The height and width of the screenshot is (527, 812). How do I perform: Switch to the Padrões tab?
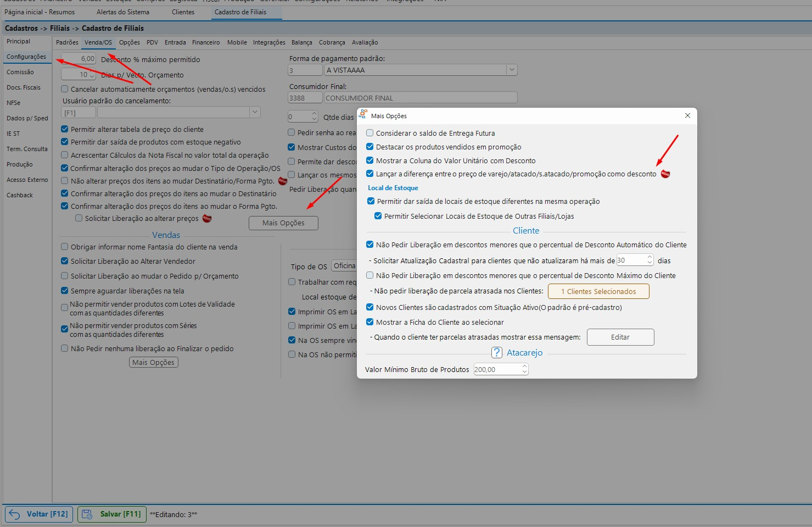pyautogui.click(x=67, y=42)
